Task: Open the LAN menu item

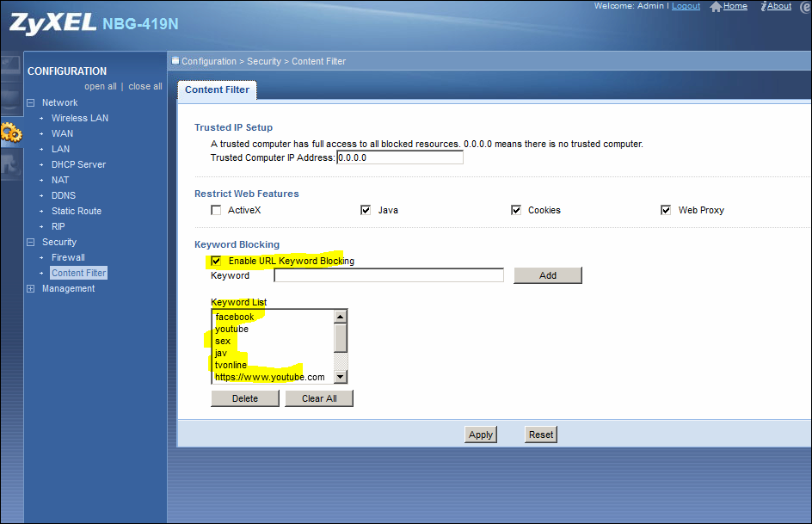Action: pyautogui.click(x=60, y=149)
